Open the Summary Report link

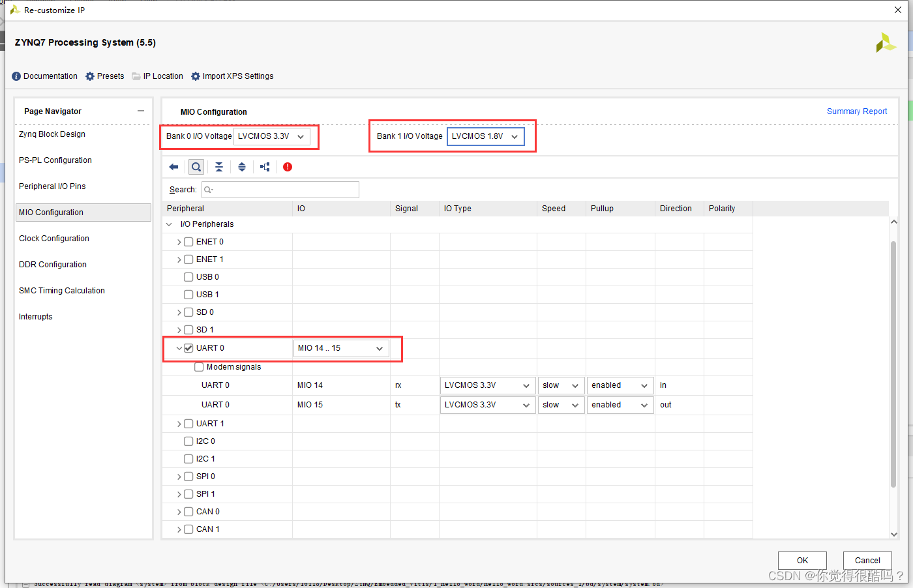[857, 111]
